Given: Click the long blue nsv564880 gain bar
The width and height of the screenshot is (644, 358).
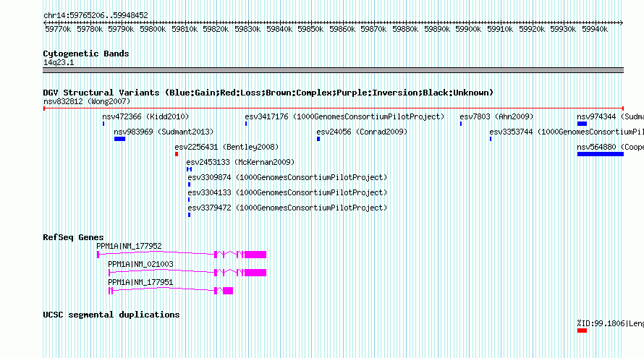Looking at the screenshot, I should [x=601, y=154].
